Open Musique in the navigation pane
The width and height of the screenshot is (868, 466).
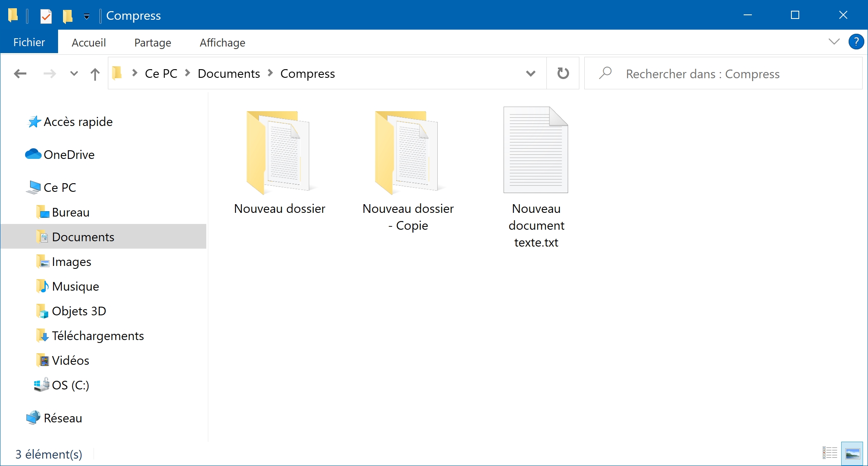point(68,287)
